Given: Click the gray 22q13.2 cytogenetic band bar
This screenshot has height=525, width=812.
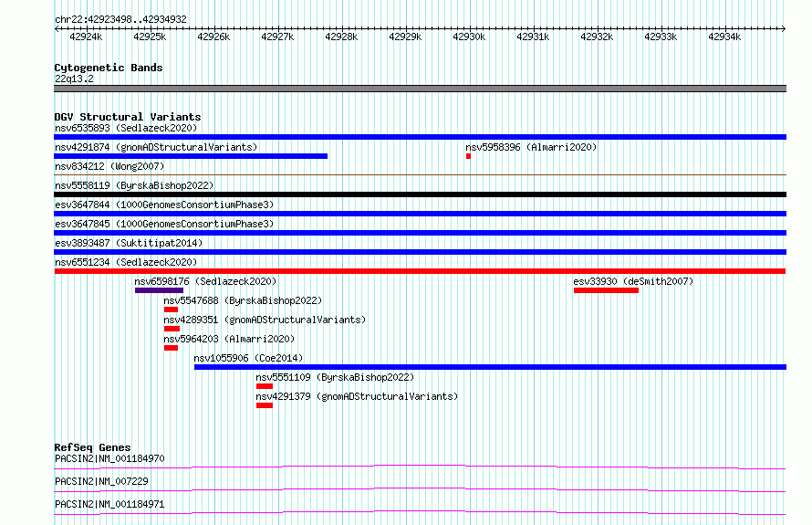Looking at the screenshot, I should pyautogui.click(x=420, y=89).
